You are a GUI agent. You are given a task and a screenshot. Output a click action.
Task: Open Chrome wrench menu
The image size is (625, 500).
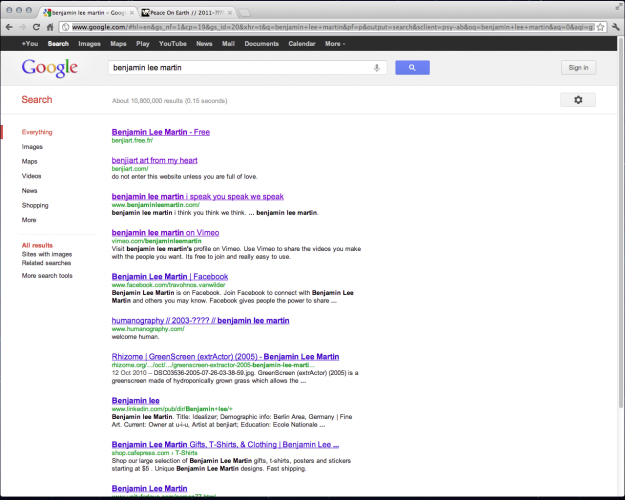click(615, 27)
